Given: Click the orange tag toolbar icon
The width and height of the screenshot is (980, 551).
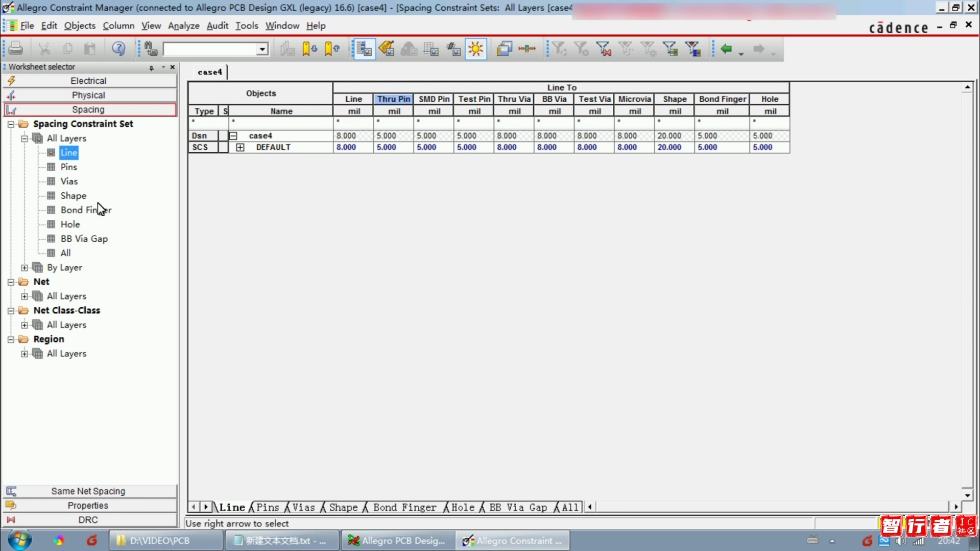Looking at the screenshot, I should [x=387, y=49].
